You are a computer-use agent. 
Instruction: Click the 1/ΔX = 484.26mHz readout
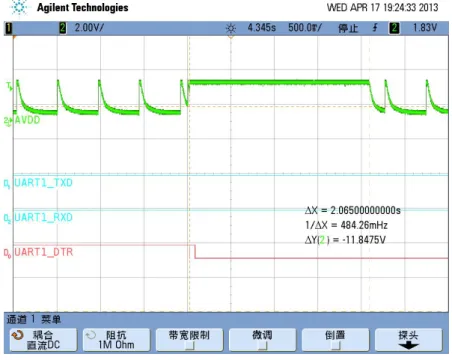point(346,225)
